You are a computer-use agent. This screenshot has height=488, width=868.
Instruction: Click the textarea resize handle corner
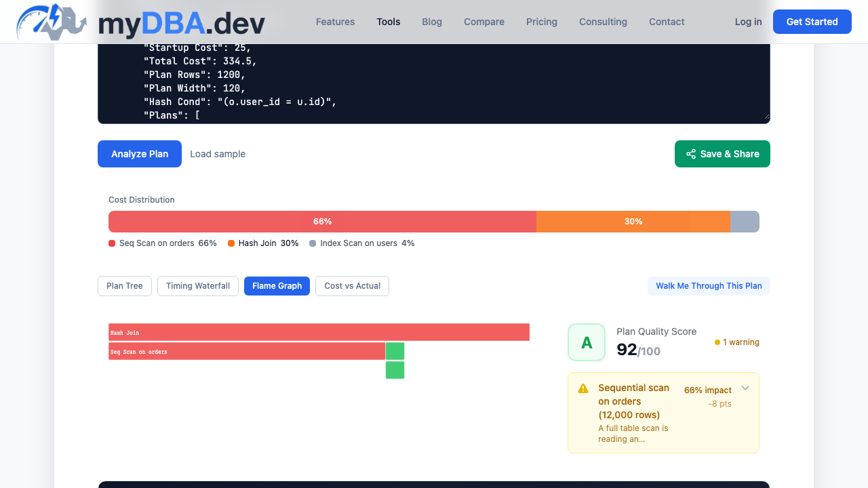point(766,117)
